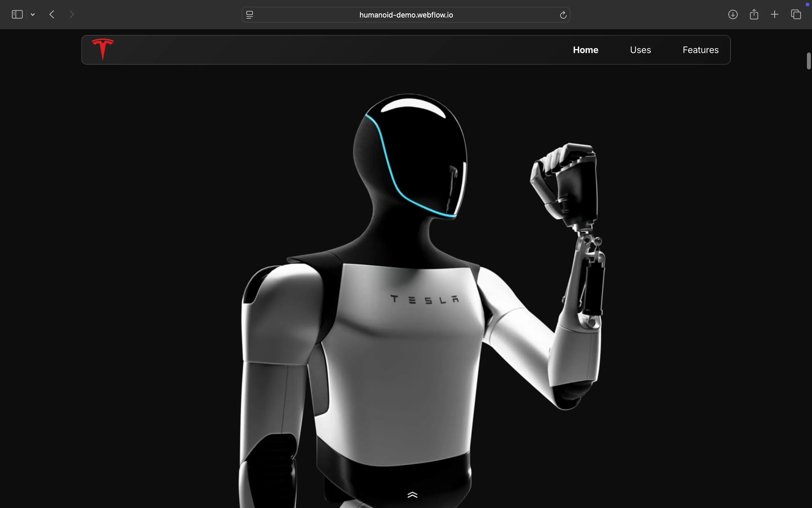Screen dimensions: 812x508
Task: Show the Safari downloads list
Action: click(733, 14)
